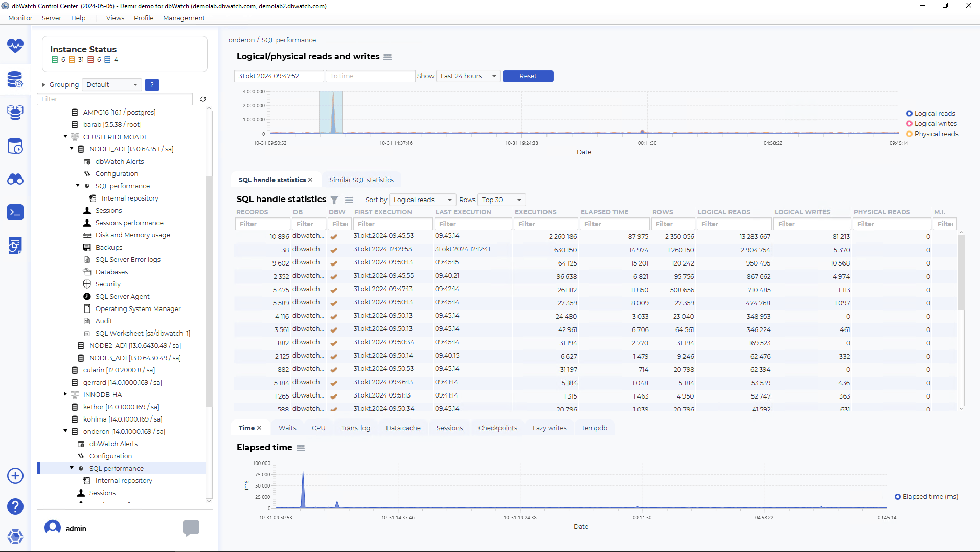Sort by EXECUTIONS column header
Image resolution: width=980 pixels, height=552 pixels.
click(x=535, y=212)
